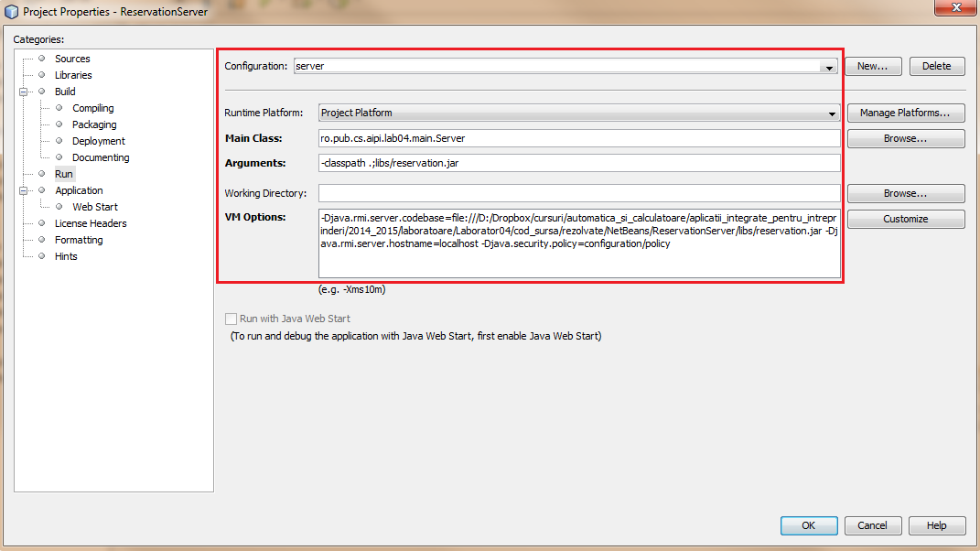This screenshot has width=980, height=551.
Task: Select the Sources category
Action: (72, 59)
